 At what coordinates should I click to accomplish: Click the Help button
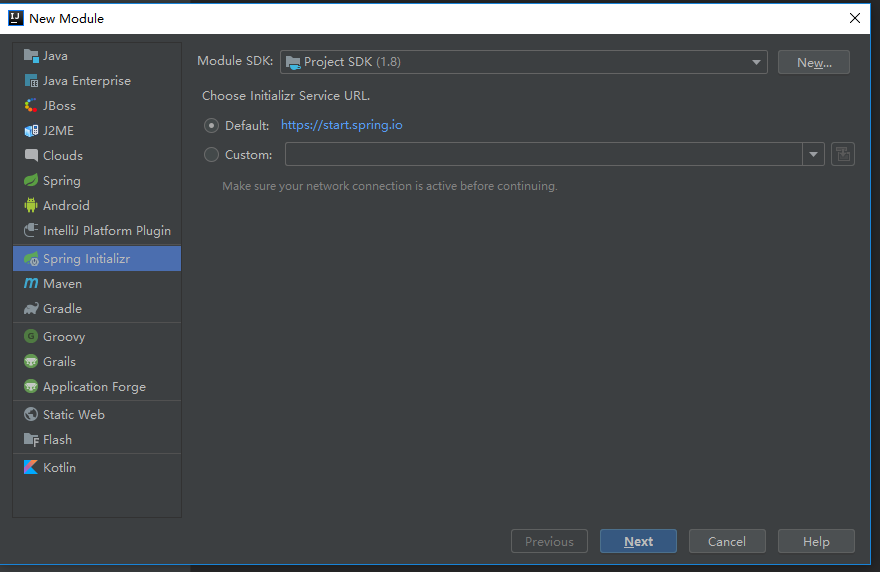816,541
